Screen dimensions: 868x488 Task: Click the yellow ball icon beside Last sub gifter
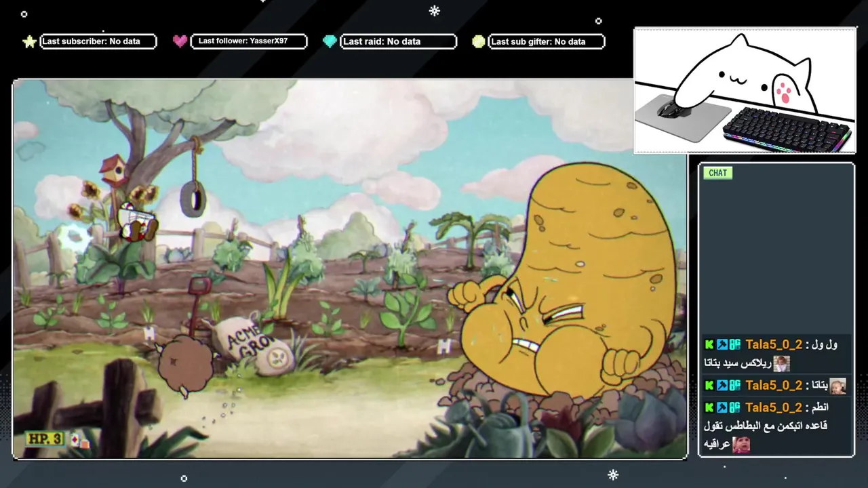click(479, 41)
